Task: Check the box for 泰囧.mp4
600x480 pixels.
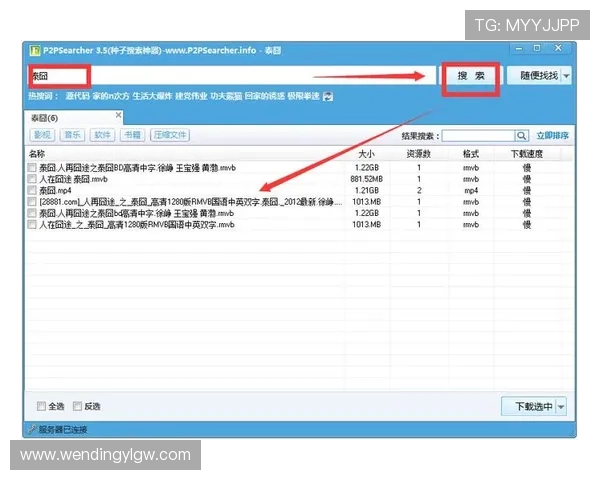Action: 32,190
